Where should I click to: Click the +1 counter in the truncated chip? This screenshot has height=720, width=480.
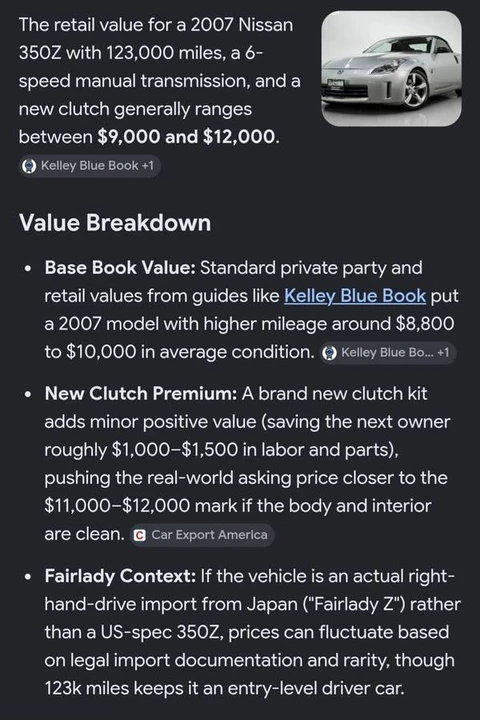click(x=443, y=353)
